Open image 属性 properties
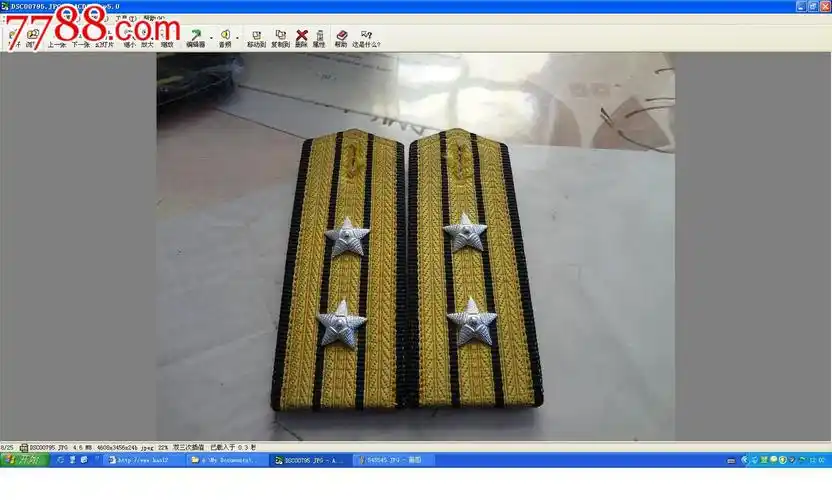 point(319,38)
